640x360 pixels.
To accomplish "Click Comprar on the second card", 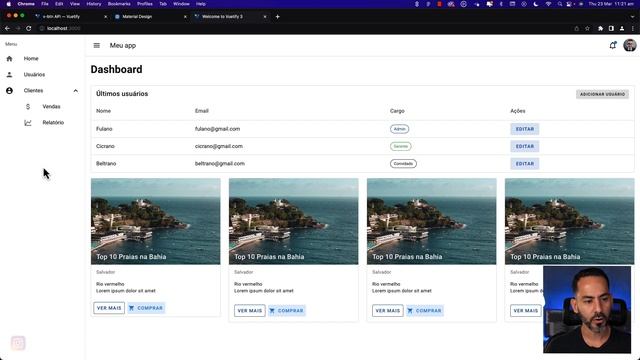I will pos(287,311).
